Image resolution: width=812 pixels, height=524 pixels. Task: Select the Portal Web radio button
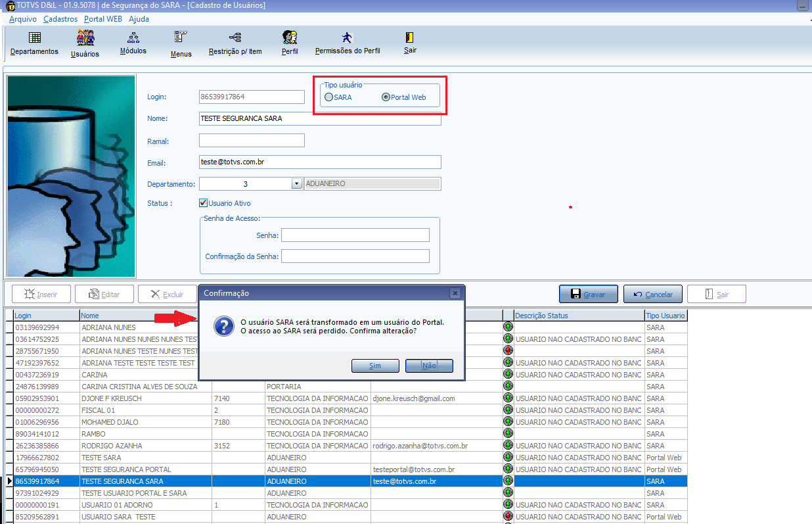tap(386, 97)
